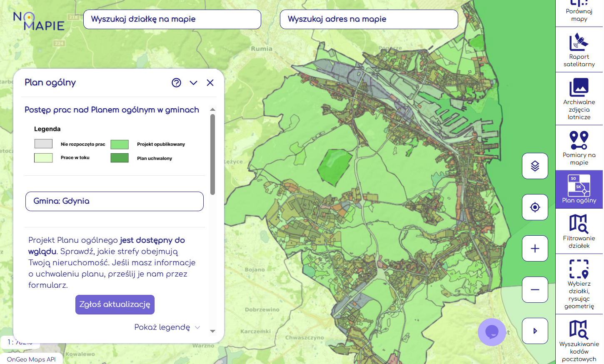Open help for Plan ogólny panel

coord(176,82)
